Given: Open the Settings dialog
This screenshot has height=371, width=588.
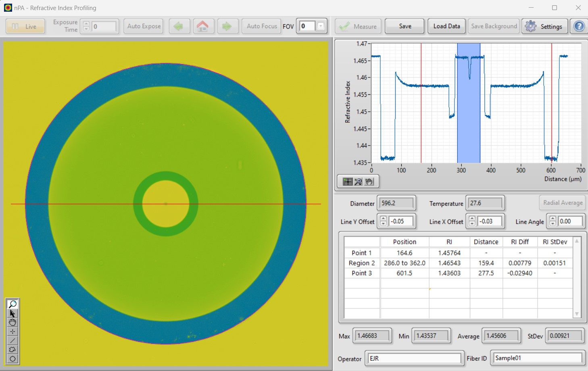Looking at the screenshot, I should click(x=545, y=27).
